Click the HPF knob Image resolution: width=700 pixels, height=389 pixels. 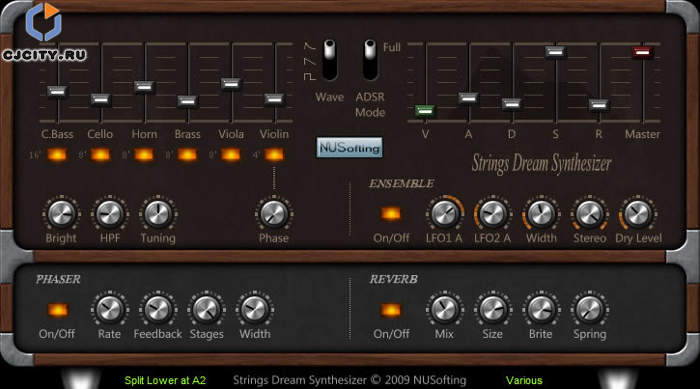[109, 214]
